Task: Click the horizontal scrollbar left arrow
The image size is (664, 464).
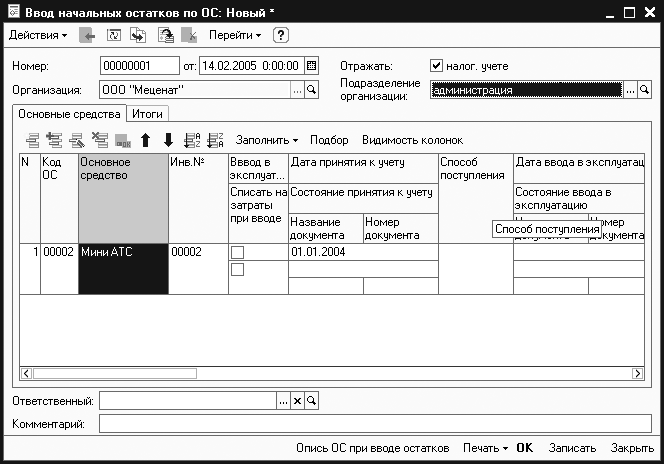Action: tap(26, 373)
